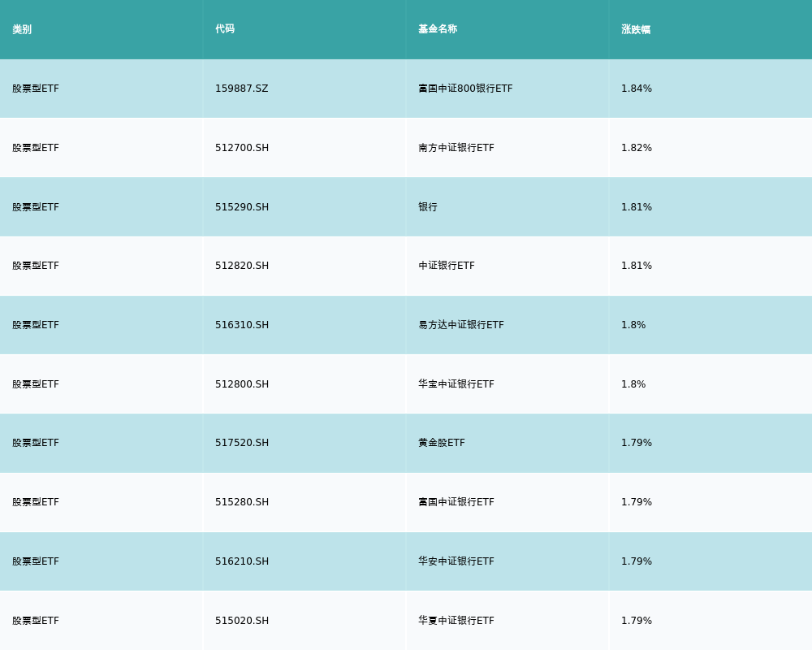The height and width of the screenshot is (650, 812).
Task: Select code 515280.SH
Action: pos(242,502)
